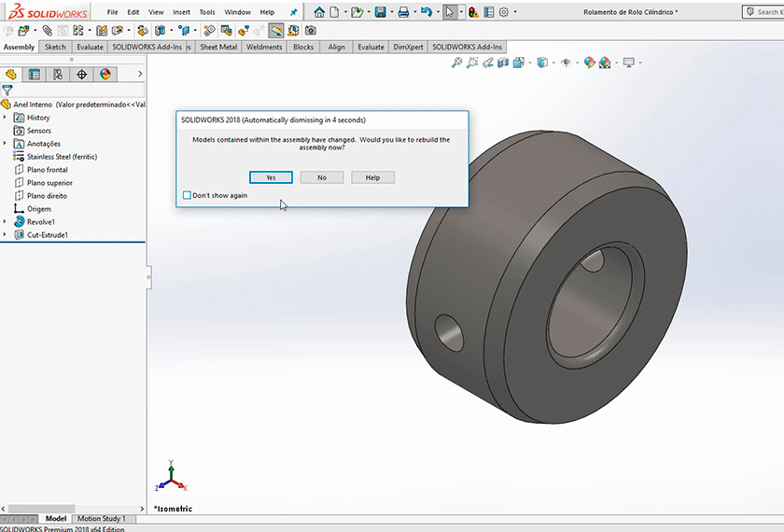Open the DisplayManager color wheel tab
The width and height of the screenshot is (784, 532).
(x=105, y=74)
